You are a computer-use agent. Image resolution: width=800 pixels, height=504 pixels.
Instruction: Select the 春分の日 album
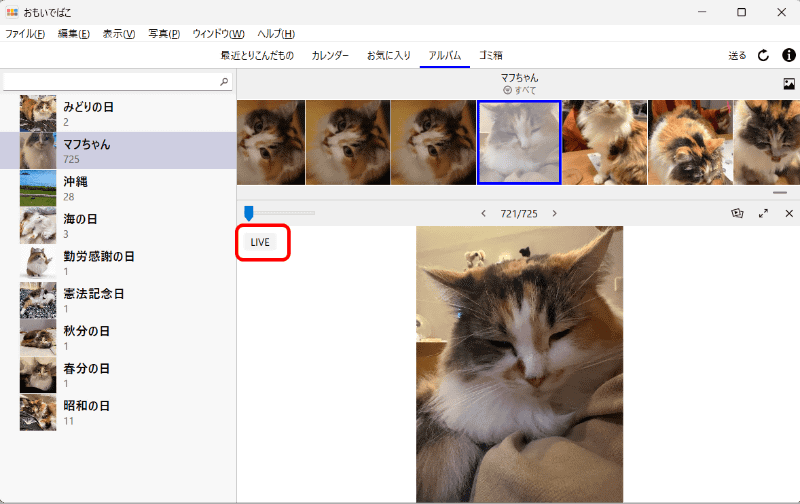(118, 374)
